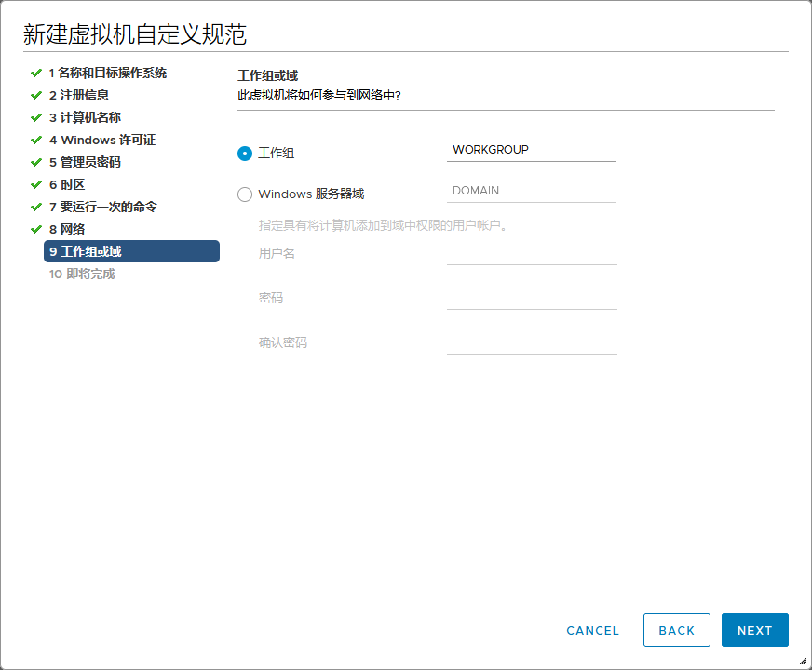Click the 用户名 input field
Screen dimensions: 812x670
531,253
